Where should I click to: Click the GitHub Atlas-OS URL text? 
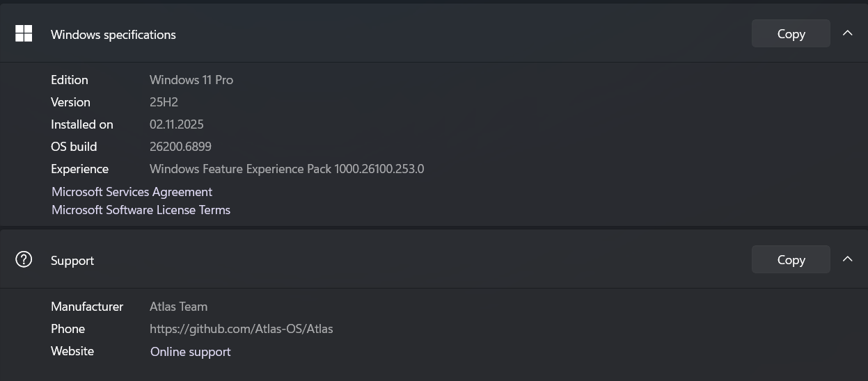coord(241,329)
